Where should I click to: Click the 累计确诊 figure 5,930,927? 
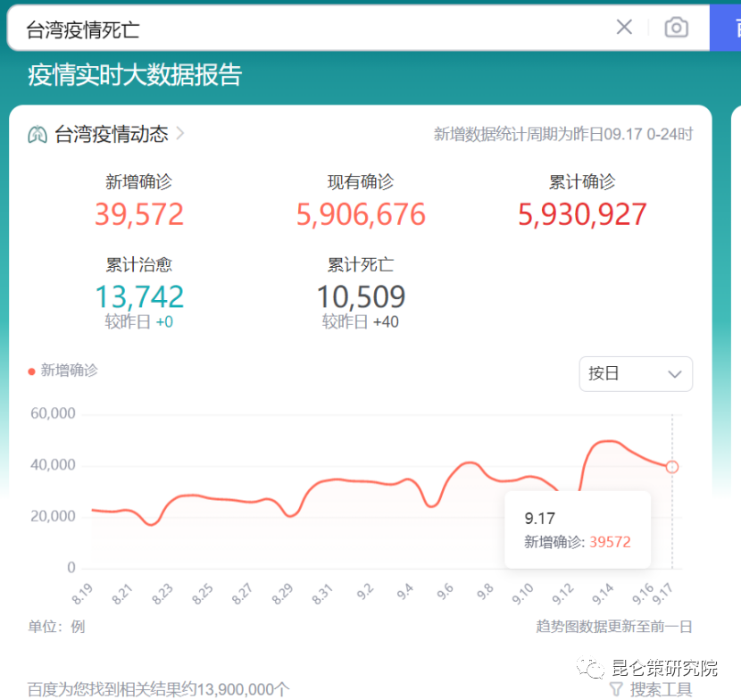(x=582, y=214)
